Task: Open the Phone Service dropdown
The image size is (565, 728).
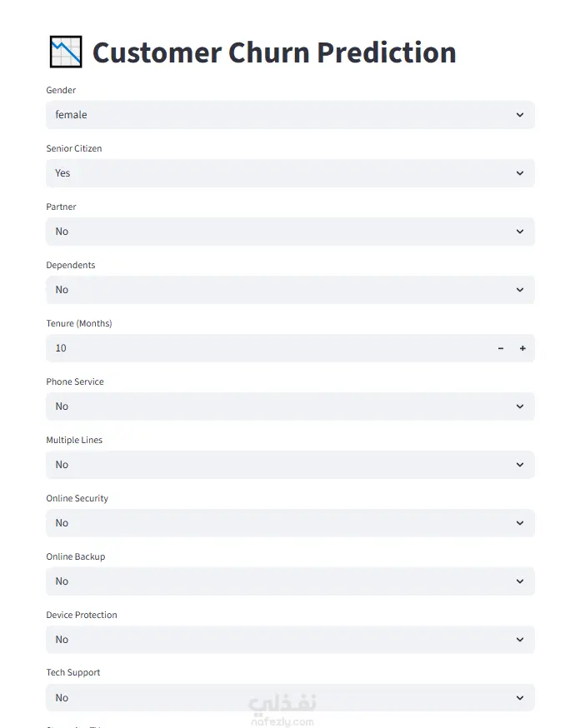Action: (290, 406)
